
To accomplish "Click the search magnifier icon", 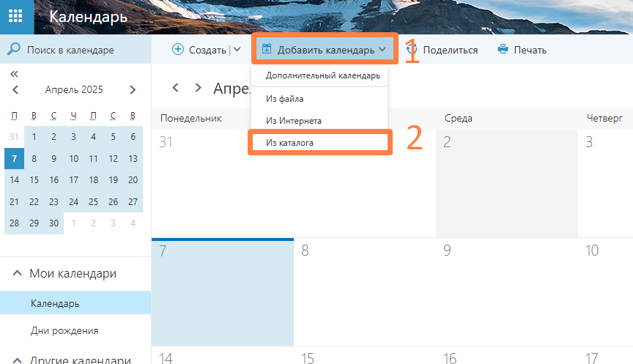I will click(x=13, y=50).
